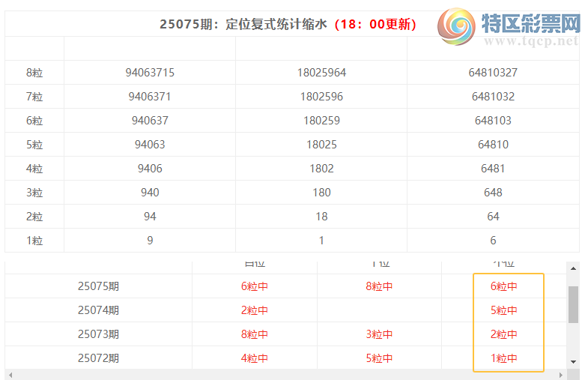This screenshot has height=380, width=588.
Task: Click cell value 940
Action: click(150, 193)
